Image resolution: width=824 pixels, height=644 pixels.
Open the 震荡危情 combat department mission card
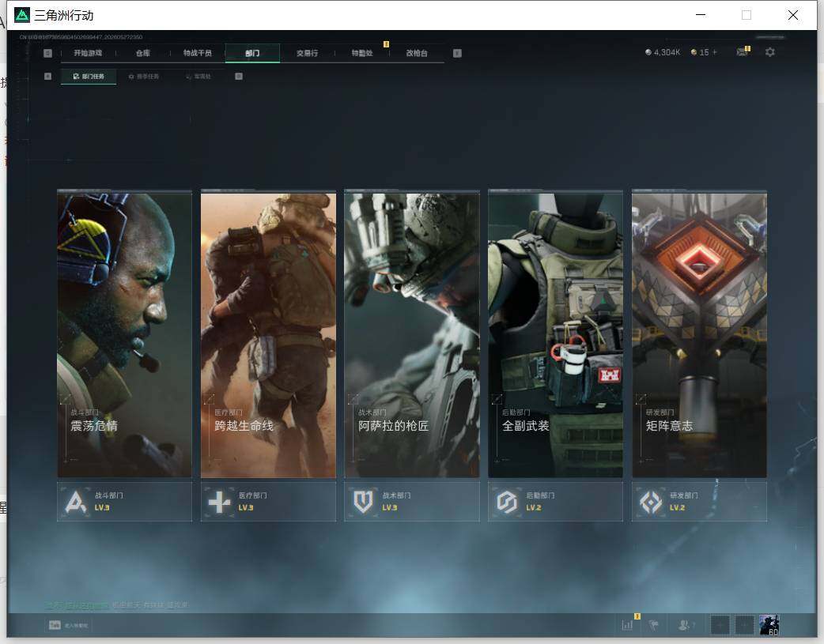(124, 334)
